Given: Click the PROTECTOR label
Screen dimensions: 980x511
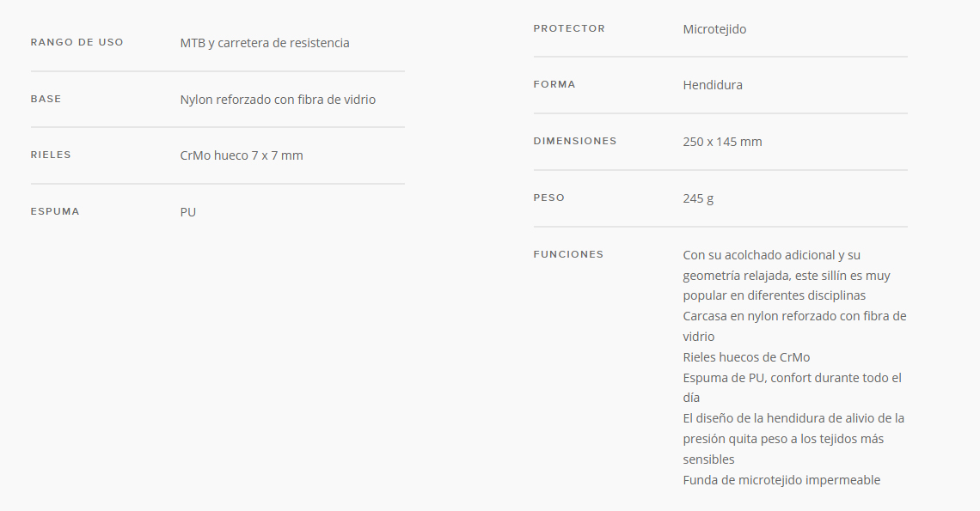Looking at the screenshot, I should click(x=569, y=28).
